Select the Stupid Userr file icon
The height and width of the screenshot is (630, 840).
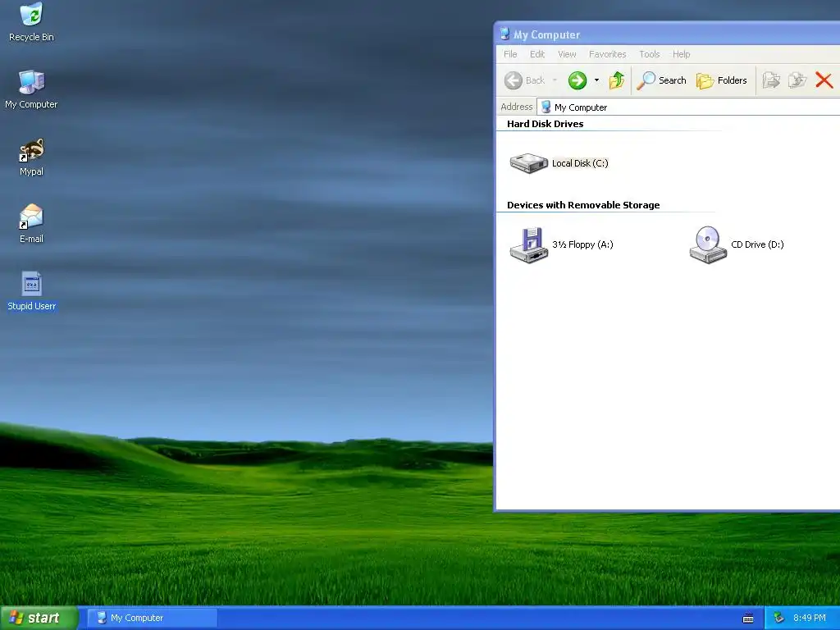coord(31,291)
